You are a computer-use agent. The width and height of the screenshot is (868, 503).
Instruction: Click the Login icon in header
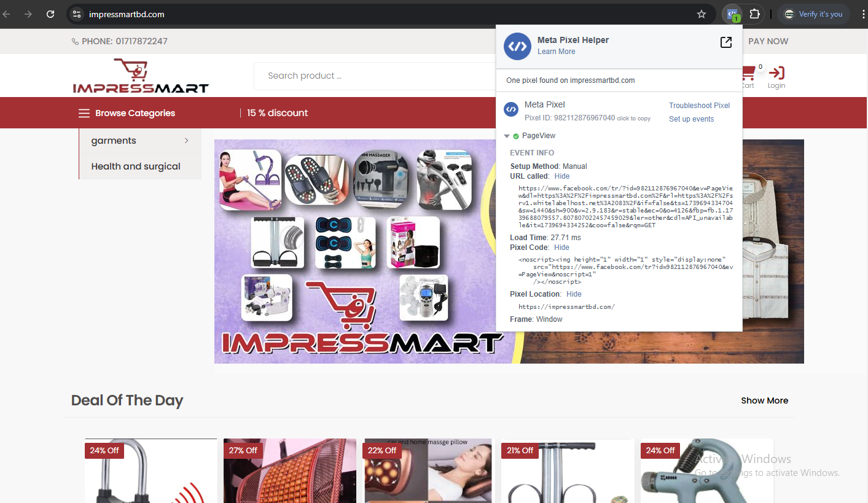pyautogui.click(x=776, y=77)
